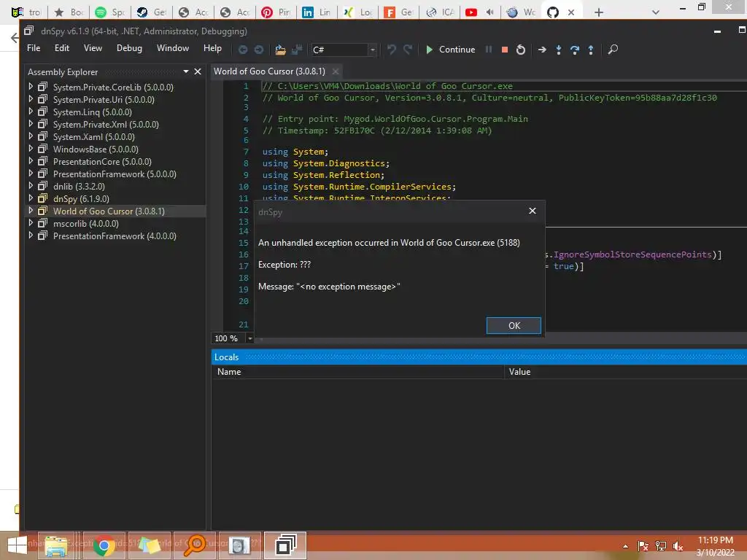
Task: Show hidden system tray icons
Action: coord(625,546)
